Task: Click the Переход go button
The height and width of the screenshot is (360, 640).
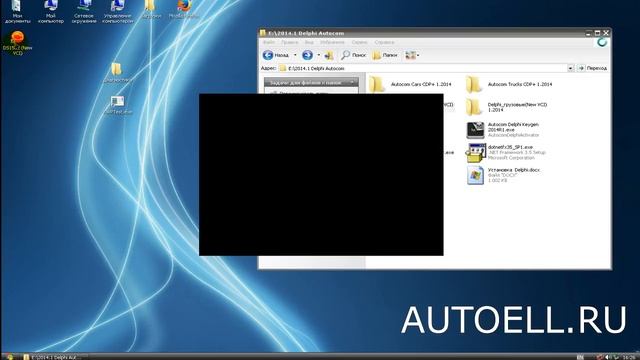Action: click(592, 68)
